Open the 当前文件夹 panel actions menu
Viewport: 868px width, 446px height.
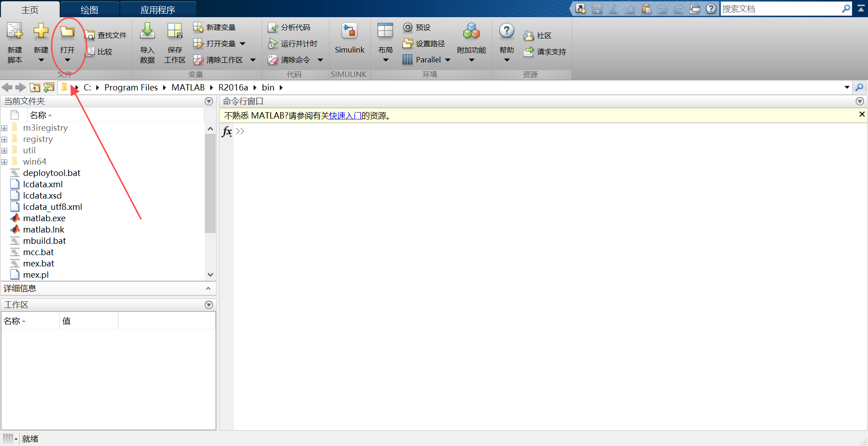tap(209, 101)
